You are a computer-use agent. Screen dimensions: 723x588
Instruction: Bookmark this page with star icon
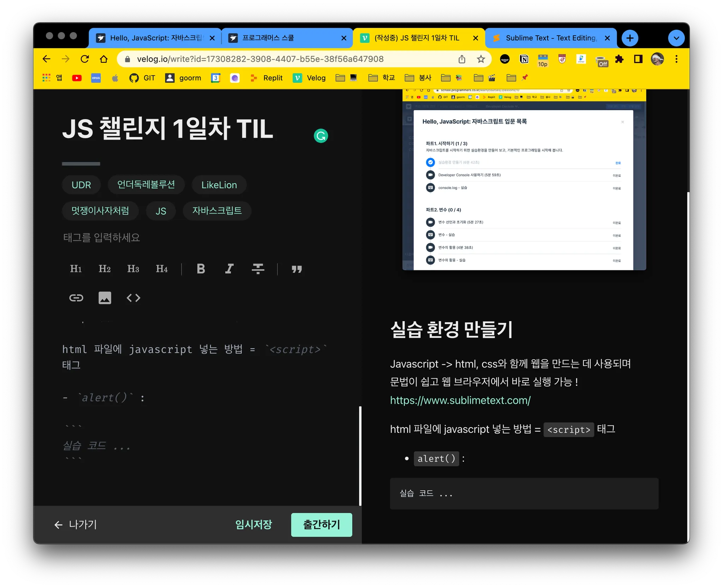pyautogui.click(x=480, y=59)
